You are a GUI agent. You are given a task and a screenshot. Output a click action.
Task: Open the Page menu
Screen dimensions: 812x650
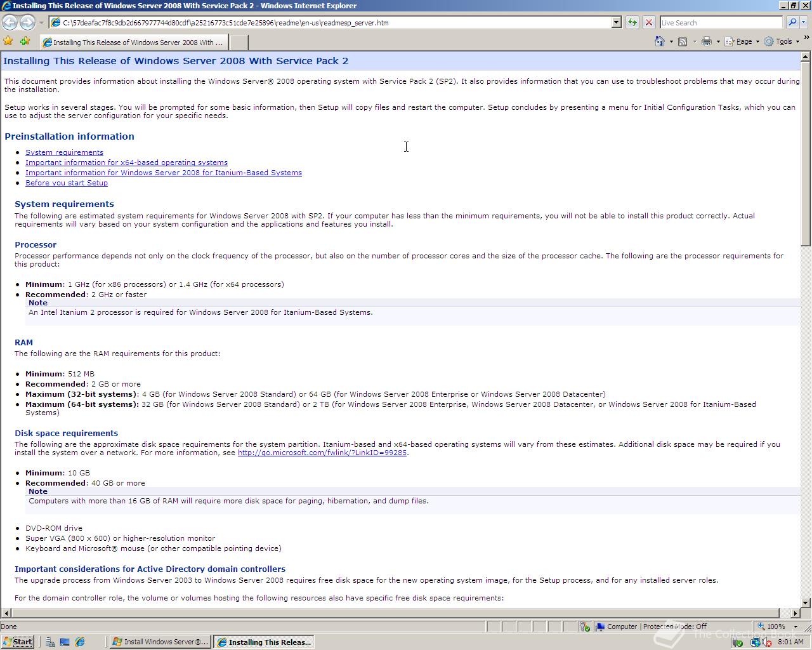point(742,41)
